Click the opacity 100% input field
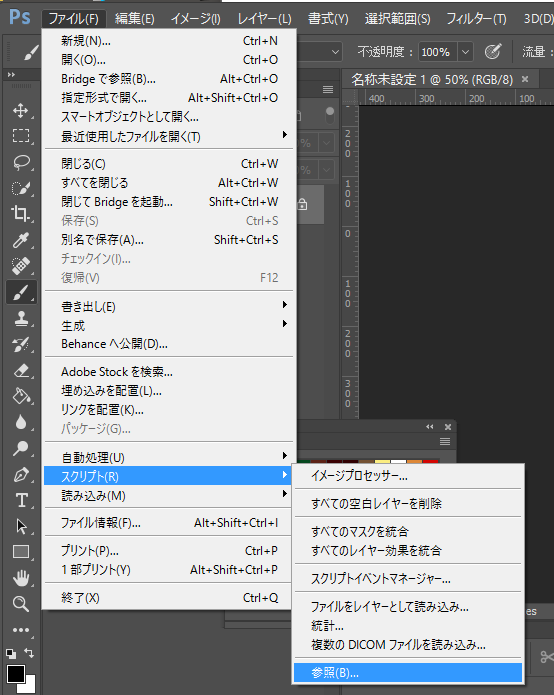Image resolution: width=554 pixels, height=695 pixels. click(438, 52)
